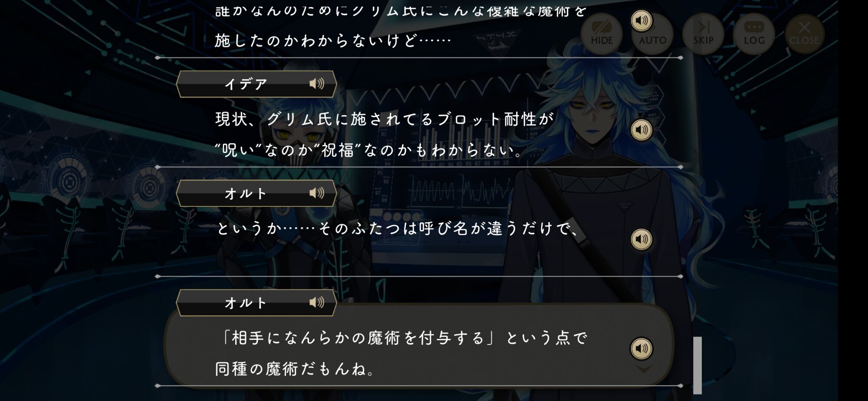Select the highlighted オルト dialogue bubble

coord(419,345)
